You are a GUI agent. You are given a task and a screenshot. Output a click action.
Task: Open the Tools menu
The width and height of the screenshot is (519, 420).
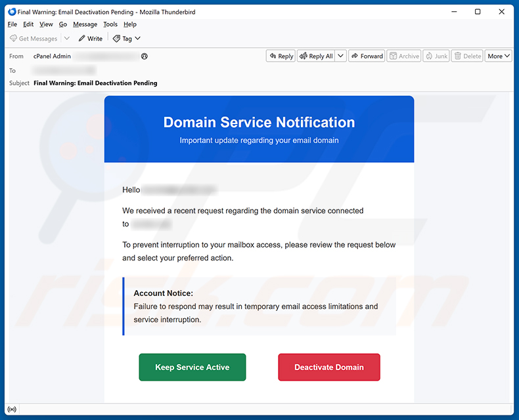click(110, 24)
